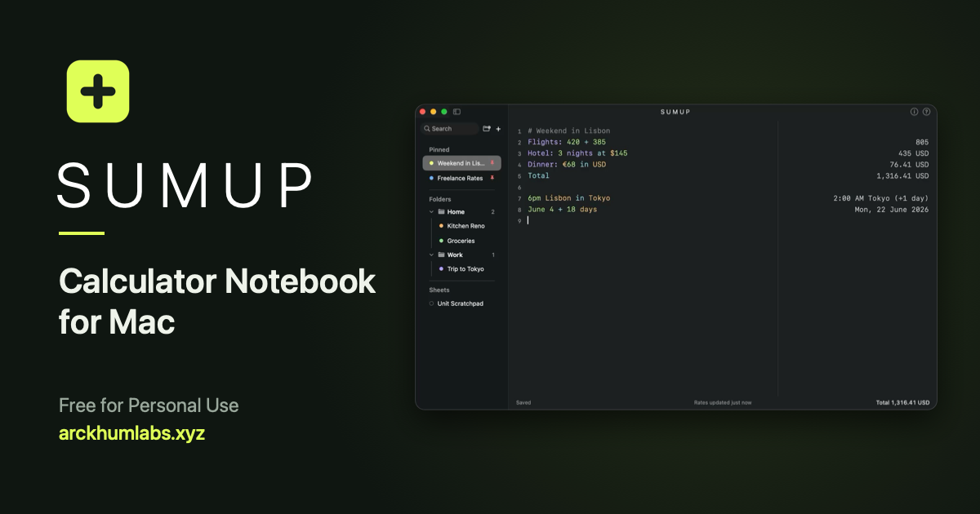
Task: Open the help question mark icon
Action: pyautogui.click(x=926, y=112)
